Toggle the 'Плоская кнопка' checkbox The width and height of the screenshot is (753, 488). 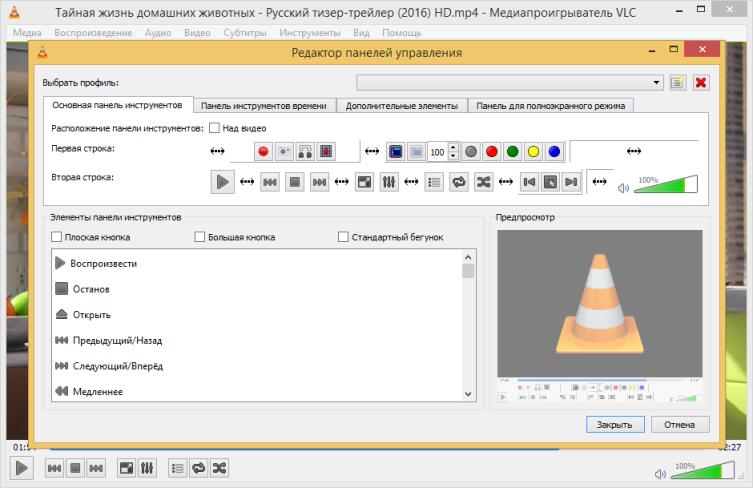57,237
